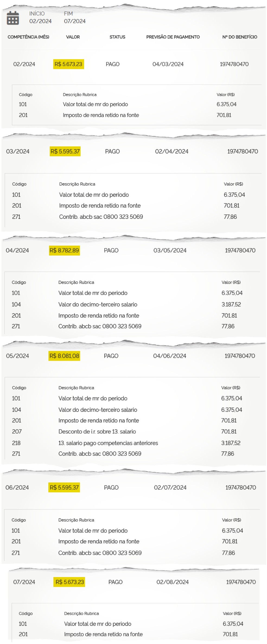
Task: Click the calendar icon beside the period
Action: pos(13,18)
